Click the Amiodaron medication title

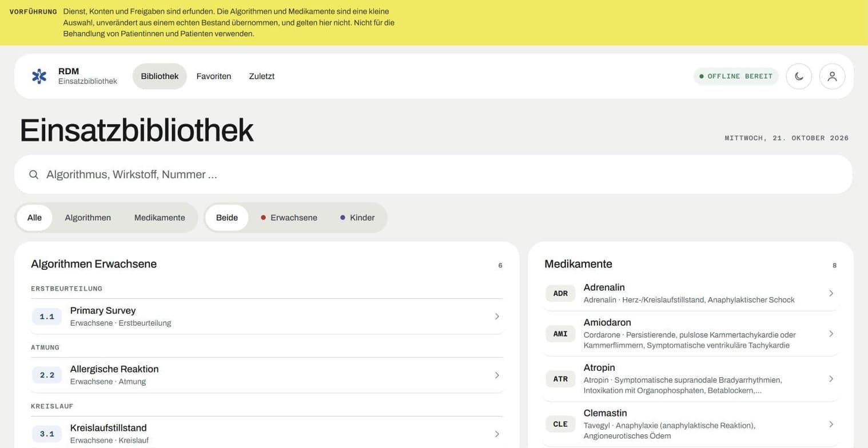607,322
